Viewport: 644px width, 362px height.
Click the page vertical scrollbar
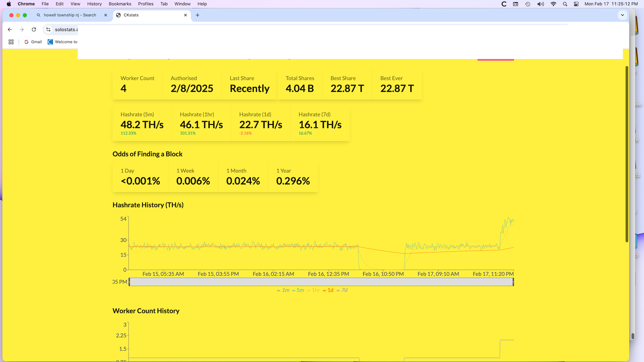627,154
